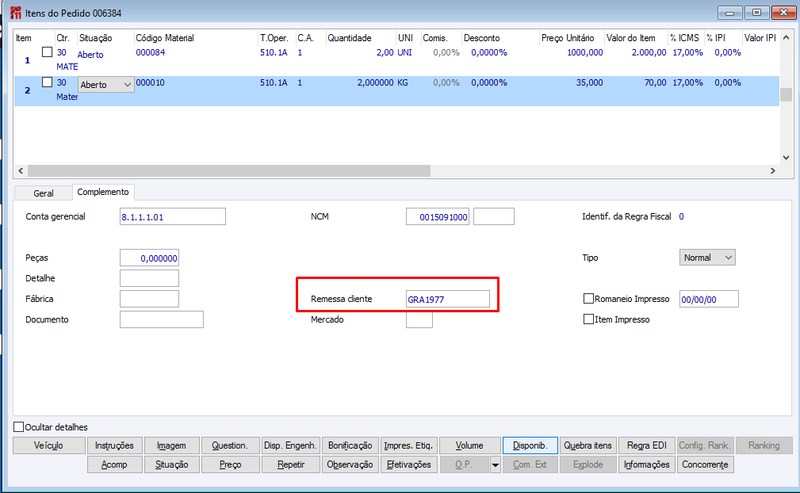Click the Conta gerencial input field

tap(172, 216)
